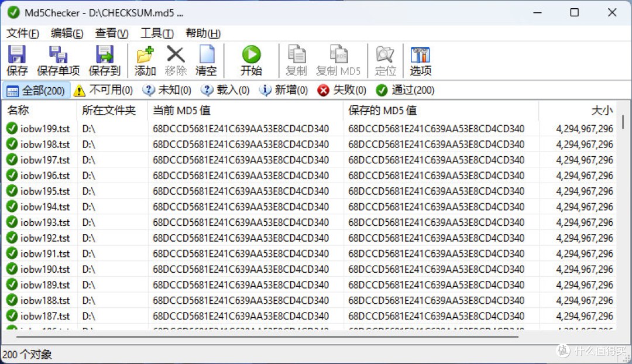The height and width of the screenshot is (364, 632).
Task: Click the vertical scrollbar thumb of the list
Action: (x=623, y=122)
